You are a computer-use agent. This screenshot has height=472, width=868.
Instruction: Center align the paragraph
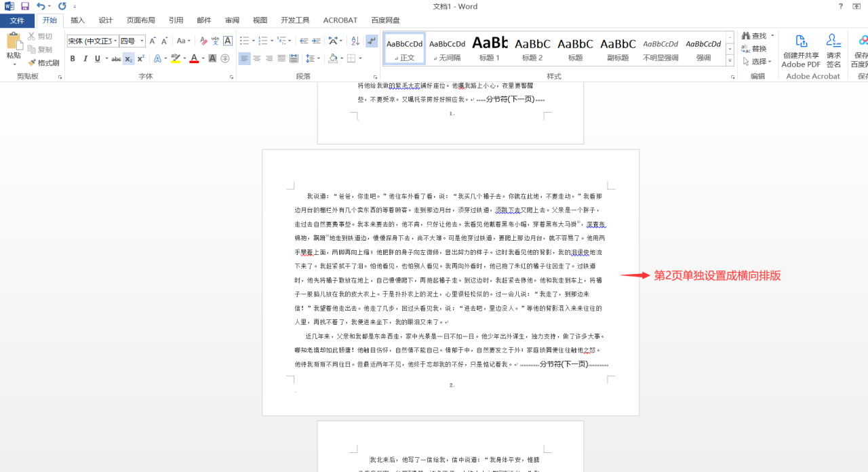257,58
